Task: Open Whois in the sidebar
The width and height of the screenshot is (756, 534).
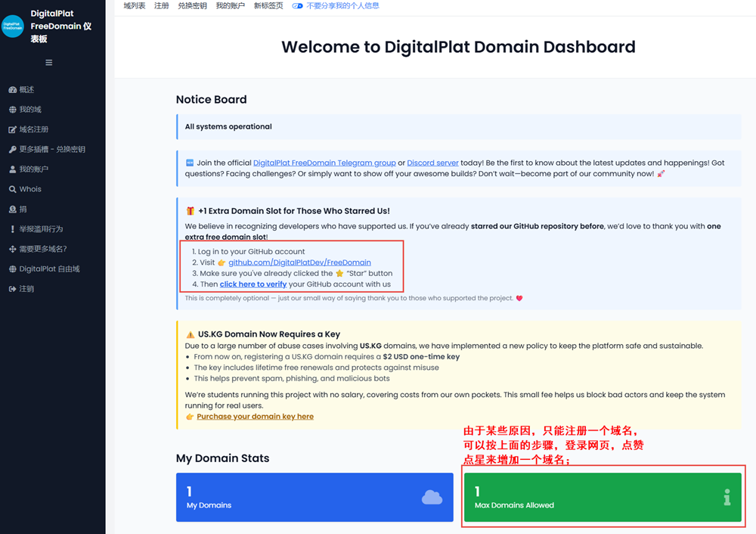Action: coord(30,189)
